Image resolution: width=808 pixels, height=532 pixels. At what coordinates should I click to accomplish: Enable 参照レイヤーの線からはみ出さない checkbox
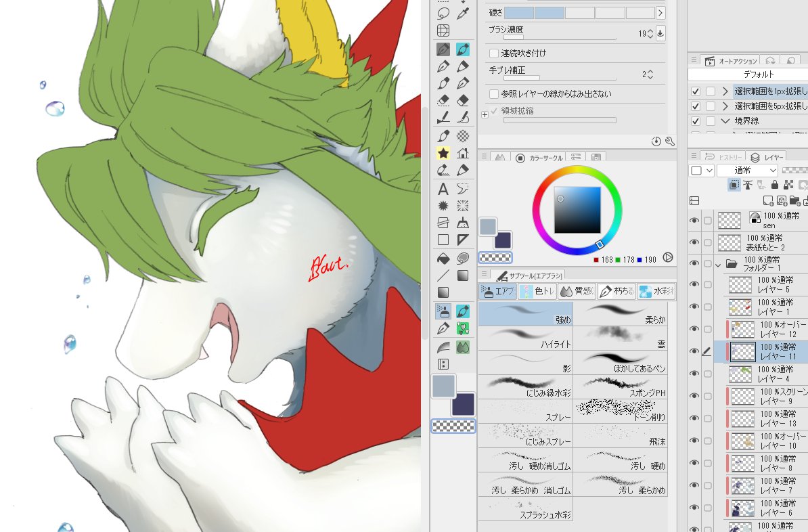494,94
